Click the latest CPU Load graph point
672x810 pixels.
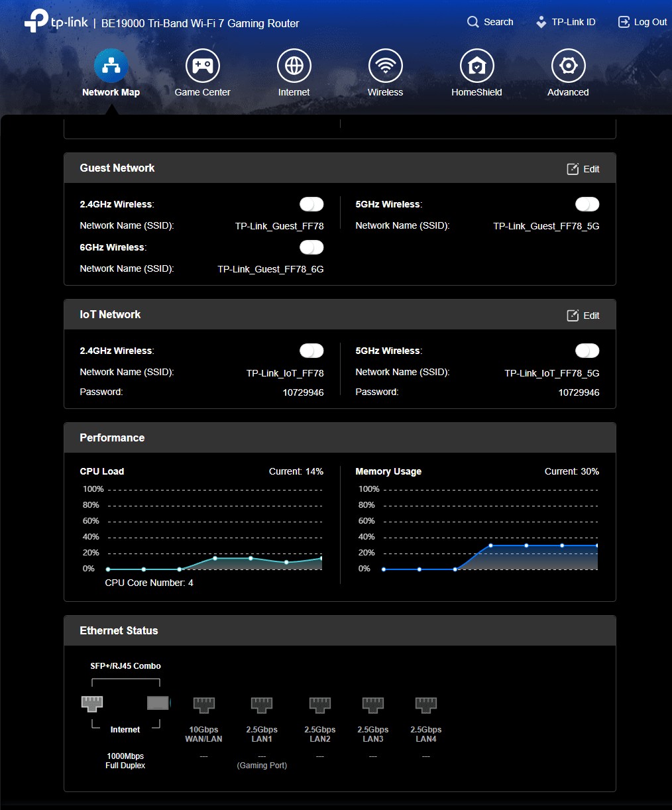(x=321, y=559)
